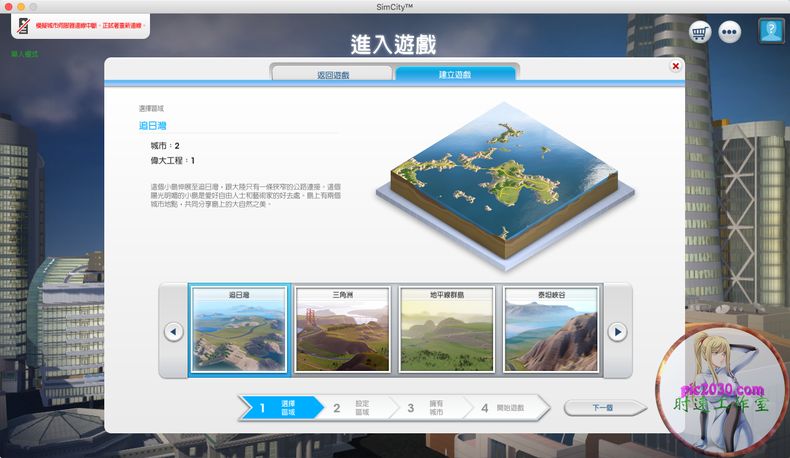790x458 pixels.
Task: Select the 地平線群島 region thumbnail
Action: point(447,331)
